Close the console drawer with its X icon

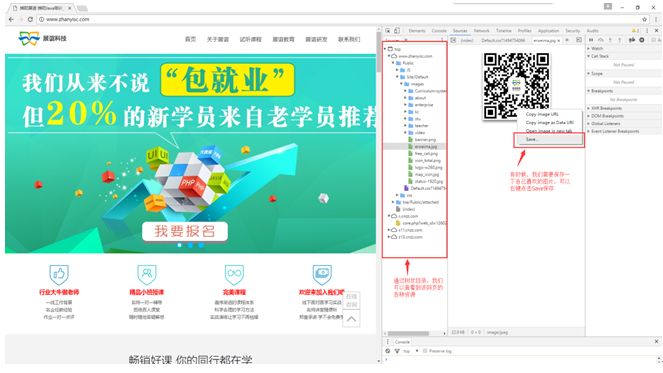[656, 341]
